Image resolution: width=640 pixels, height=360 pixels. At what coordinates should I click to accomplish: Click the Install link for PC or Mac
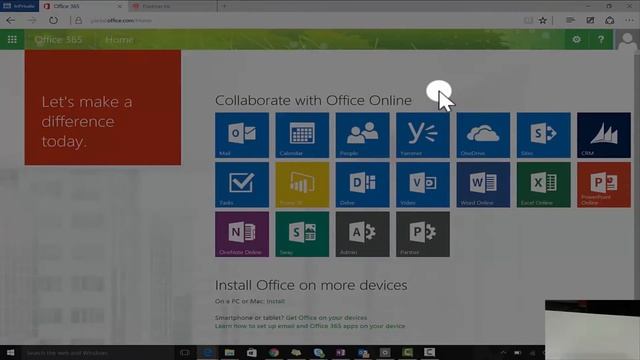[276, 301]
